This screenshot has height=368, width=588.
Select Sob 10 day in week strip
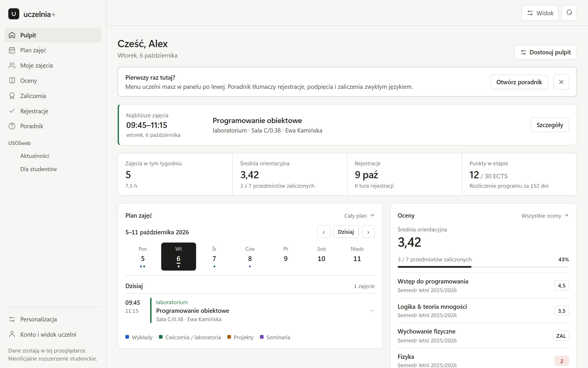click(x=321, y=256)
